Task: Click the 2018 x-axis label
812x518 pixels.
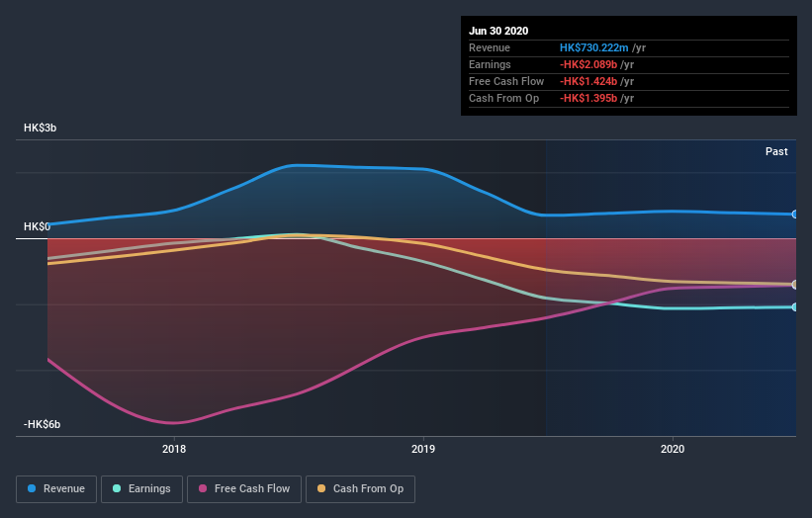Action: click(x=174, y=449)
